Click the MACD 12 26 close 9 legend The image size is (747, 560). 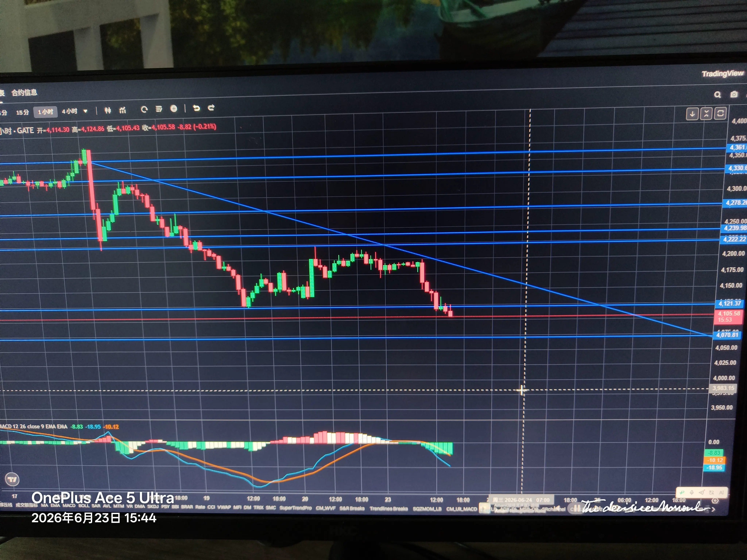click(x=34, y=426)
